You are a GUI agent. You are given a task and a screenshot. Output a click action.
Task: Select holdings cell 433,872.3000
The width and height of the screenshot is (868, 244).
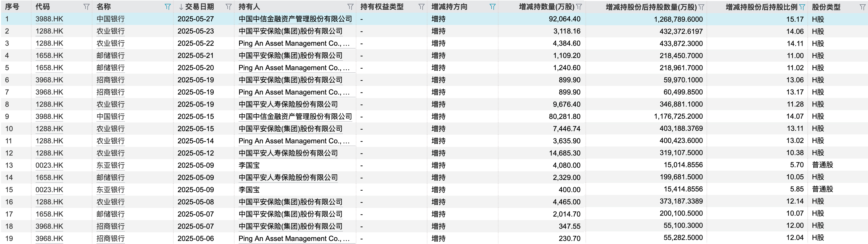681,43
